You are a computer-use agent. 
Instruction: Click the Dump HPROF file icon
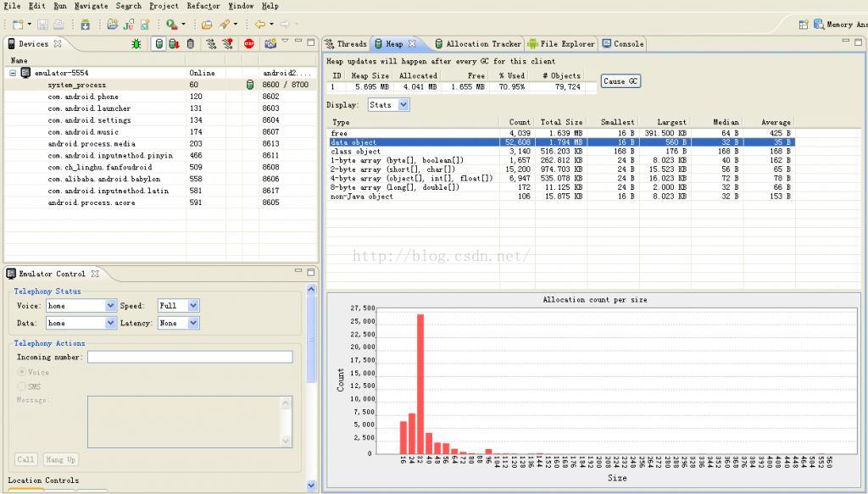click(x=174, y=44)
